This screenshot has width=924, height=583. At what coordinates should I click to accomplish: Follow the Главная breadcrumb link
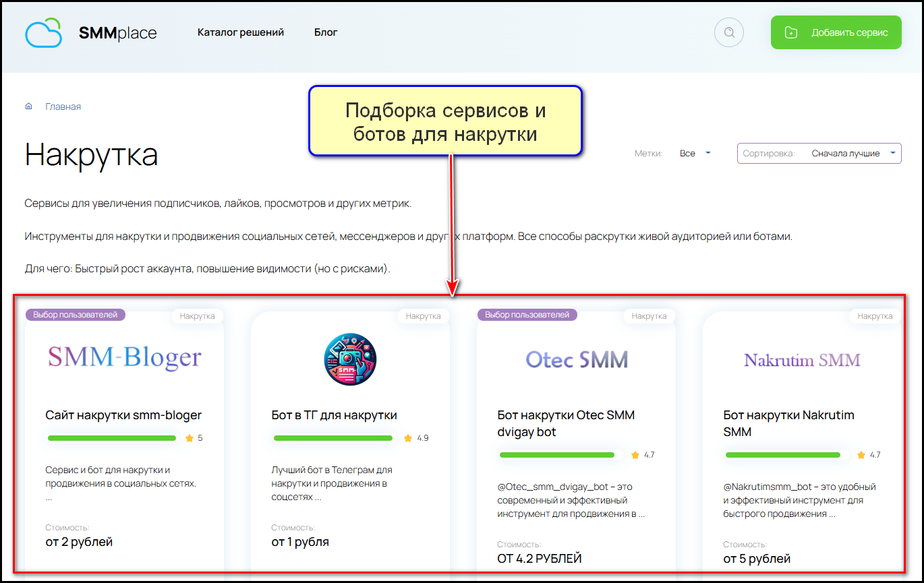[63, 106]
